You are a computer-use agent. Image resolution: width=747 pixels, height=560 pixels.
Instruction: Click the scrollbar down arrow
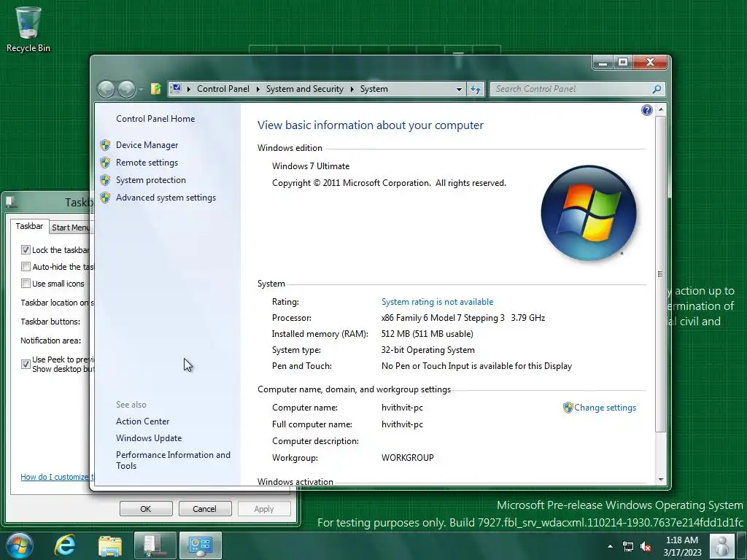(661, 480)
